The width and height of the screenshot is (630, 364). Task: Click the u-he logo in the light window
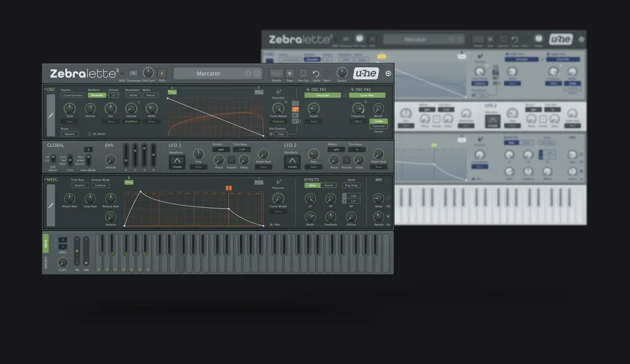[561, 39]
